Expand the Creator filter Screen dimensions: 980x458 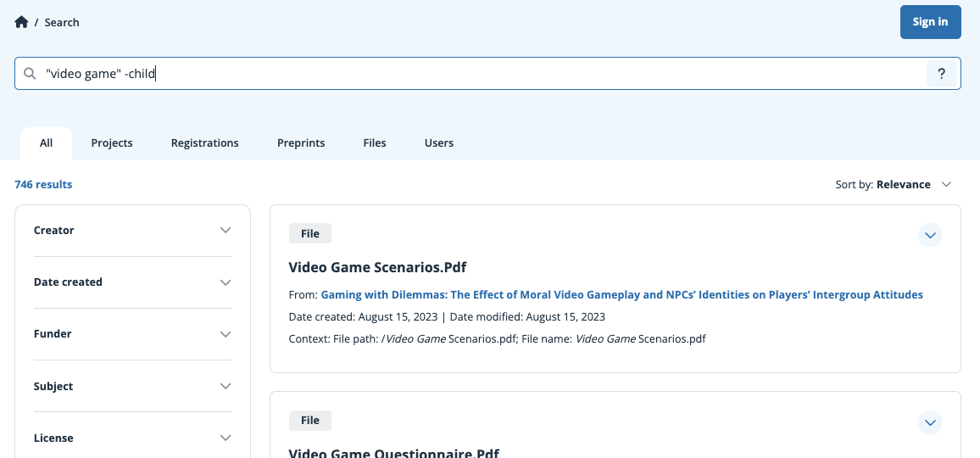tap(132, 230)
